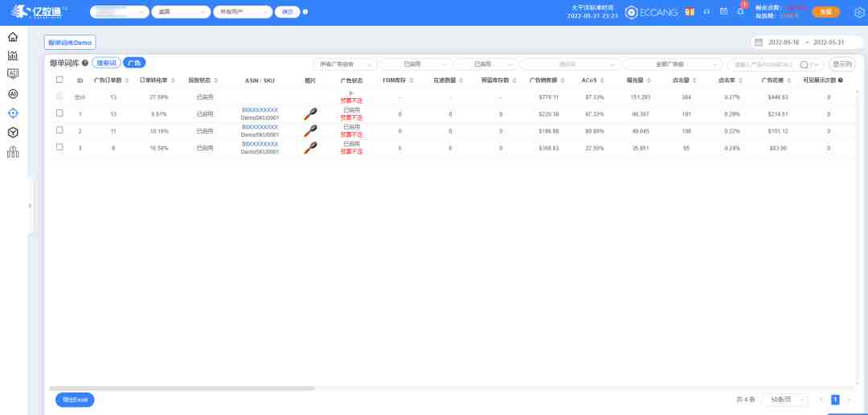Viewport: 868px width, 415px height.
Task: Open the blurred account dropdown in header
Action: [x=120, y=11]
